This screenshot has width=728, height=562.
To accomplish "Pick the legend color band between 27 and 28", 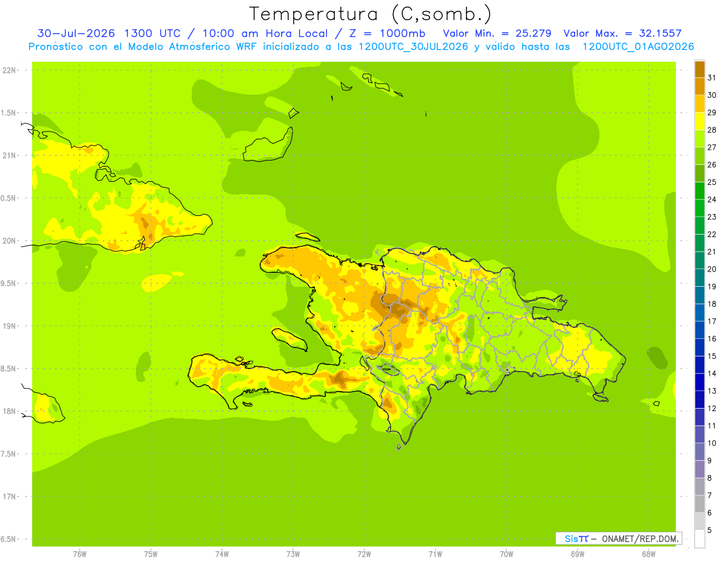I will 699,139.
